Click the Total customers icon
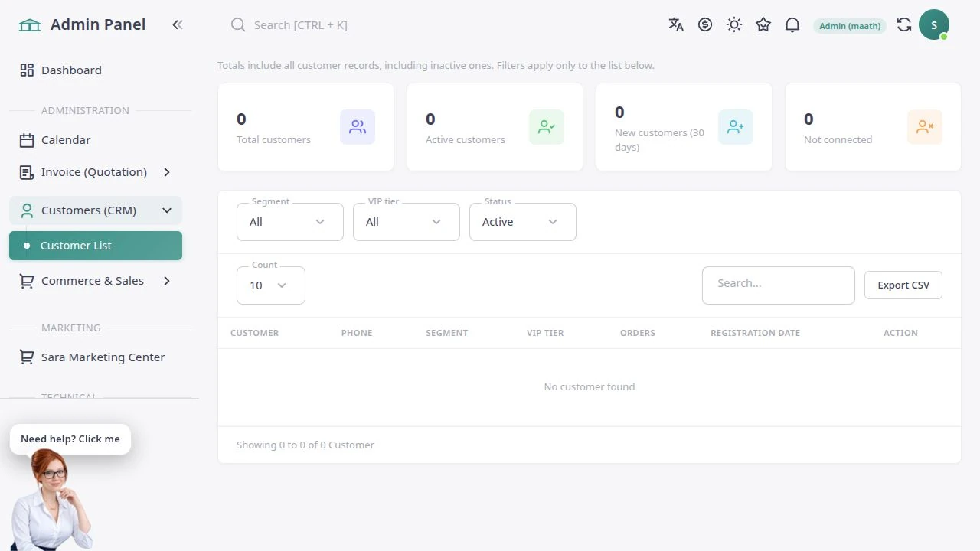The image size is (980, 551). point(358,127)
